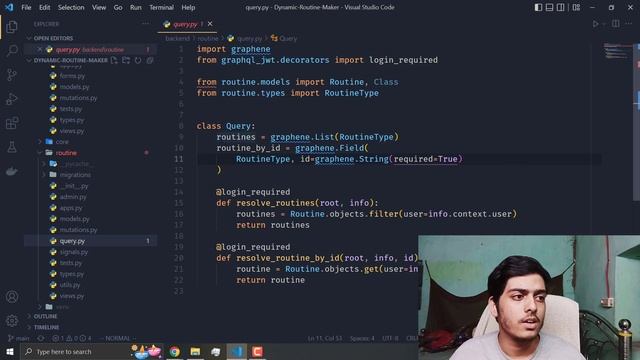Click the Query class breadcrumb
This screenshot has height=360, width=640.
(284, 38)
